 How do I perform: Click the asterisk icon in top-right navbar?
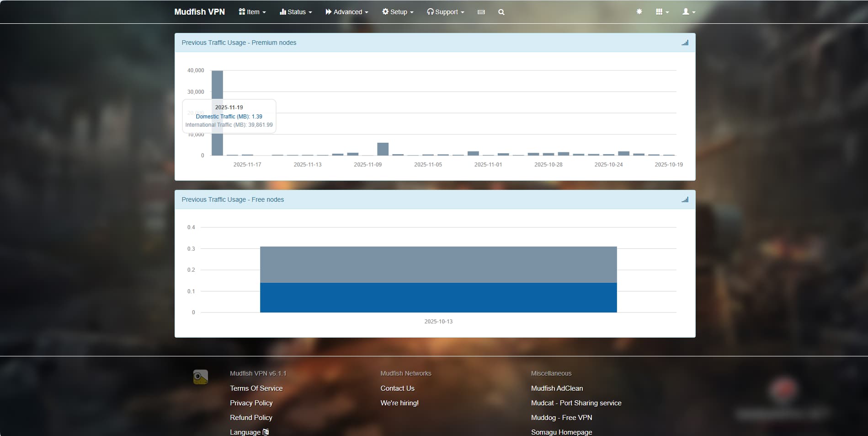click(639, 12)
